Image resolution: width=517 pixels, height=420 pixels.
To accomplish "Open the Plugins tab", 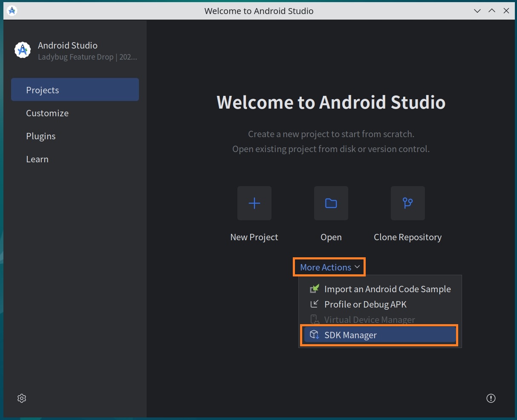I will 41,136.
